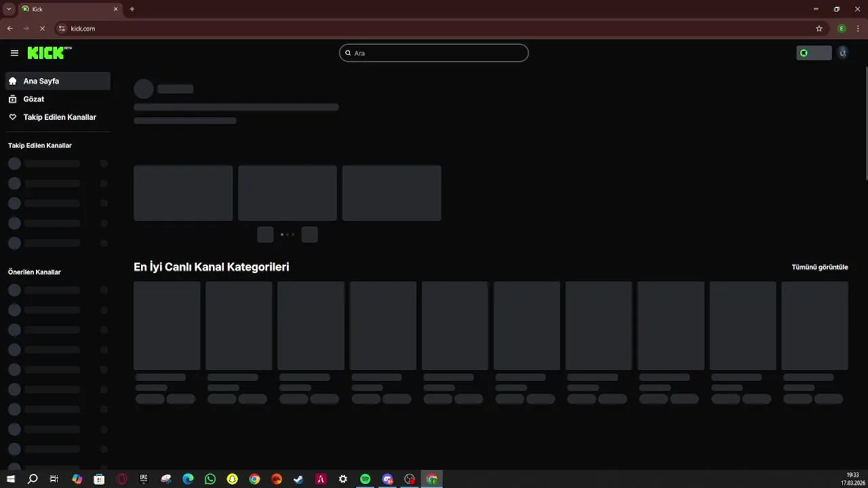The image size is (868, 488).
Task: Open the Windows Start menu
Action: 11,479
